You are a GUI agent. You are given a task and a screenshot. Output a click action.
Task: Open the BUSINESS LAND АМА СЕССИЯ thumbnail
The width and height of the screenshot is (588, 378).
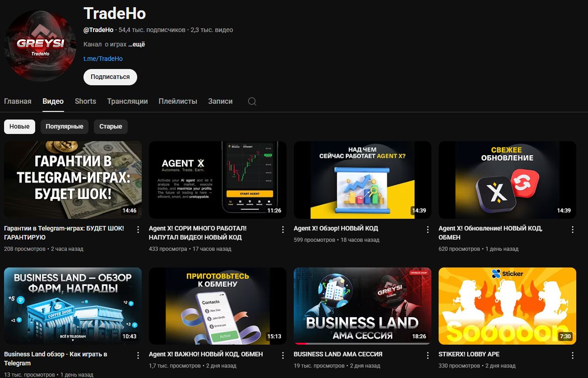point(362,306)
